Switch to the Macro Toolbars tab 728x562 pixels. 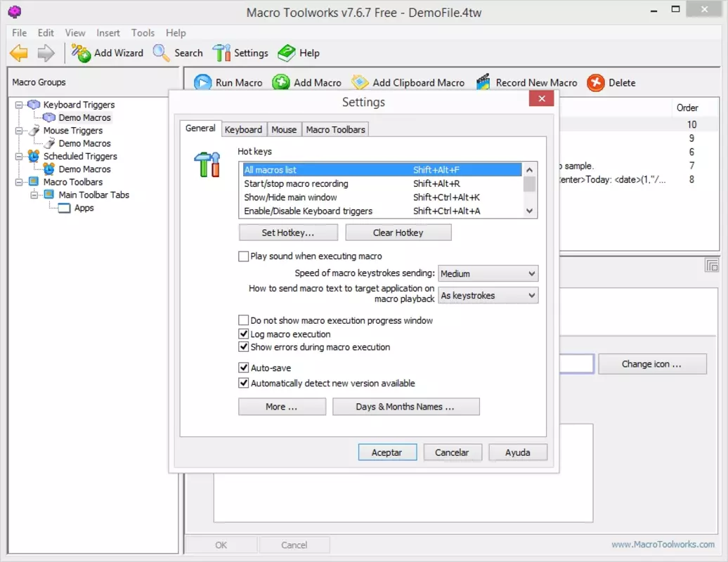point(335,129)
